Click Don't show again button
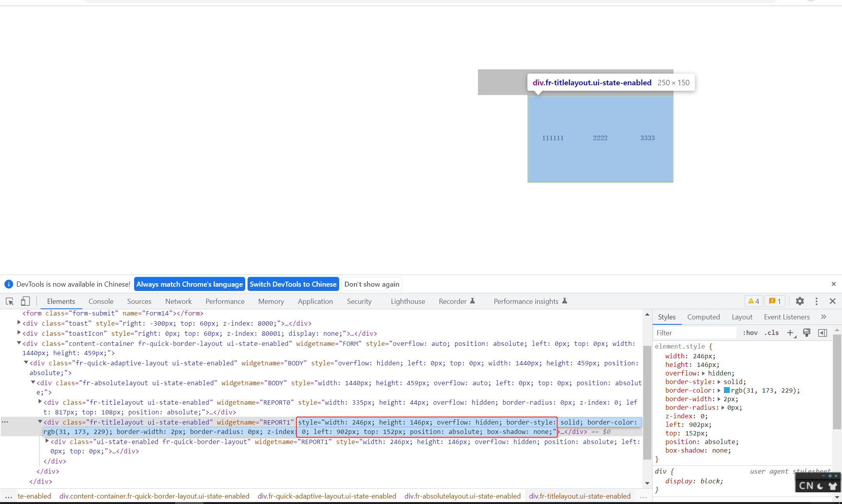842x504 pixels. (371, 284)
